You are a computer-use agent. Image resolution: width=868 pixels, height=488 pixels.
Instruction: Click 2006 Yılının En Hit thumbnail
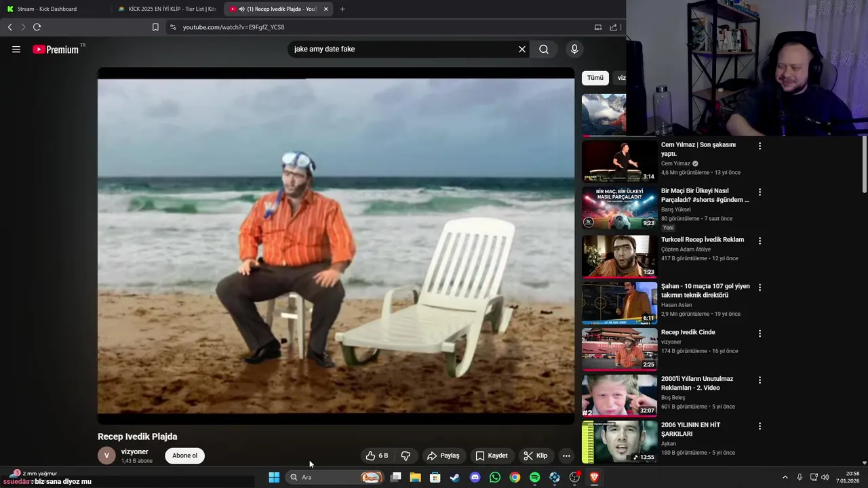pyautogui.click(x=619, y=442)
